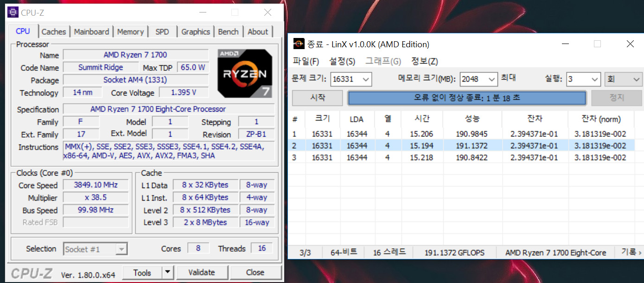The width and height of the screenshot is (644, 283).
Task: Click the Instructions list text in CPU-Z
Action: coord(169,151)
